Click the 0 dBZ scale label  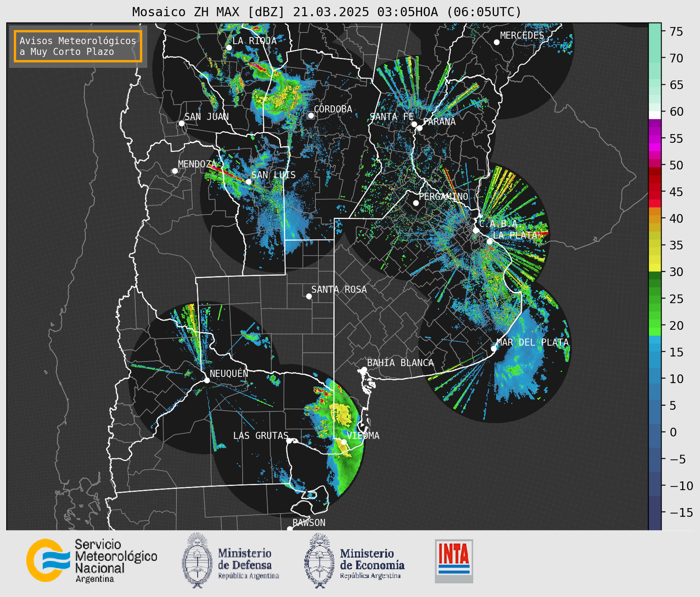click(673, 432)
